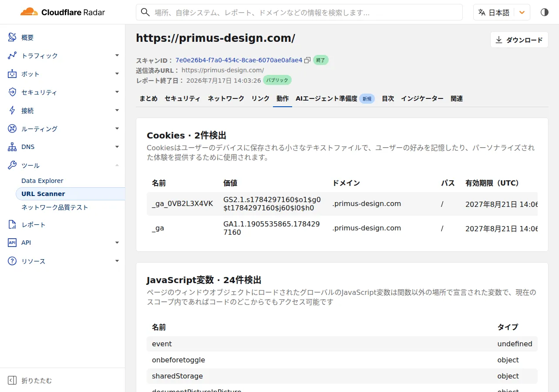
Task: Click the 概要 overview sidebar icon
Action: [x=12, y=37]
